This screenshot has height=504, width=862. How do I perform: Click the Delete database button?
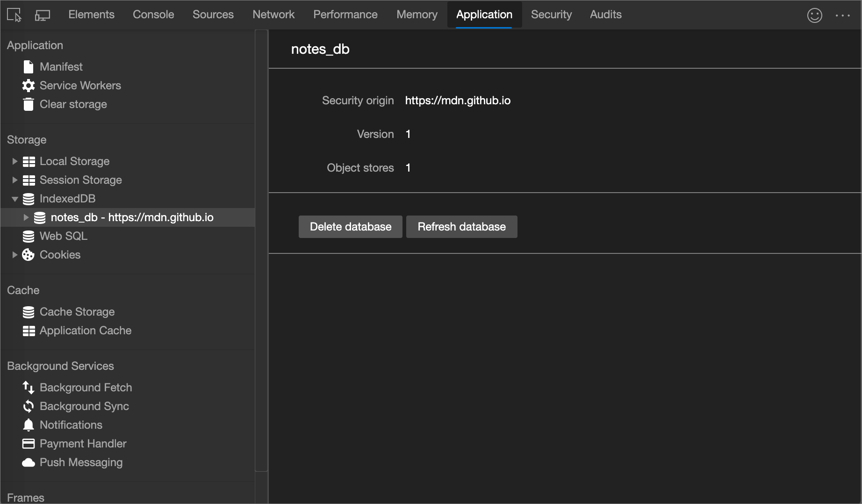point(350,226)
